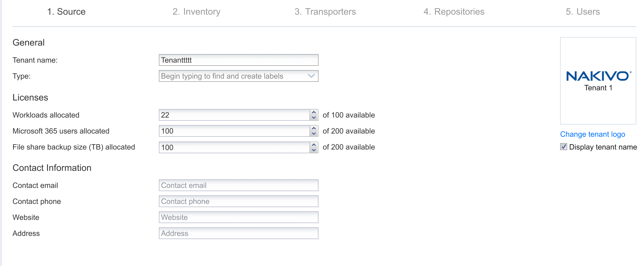Increase File share backup size value
Screen dimensions: 644x266
coord(314,145)
